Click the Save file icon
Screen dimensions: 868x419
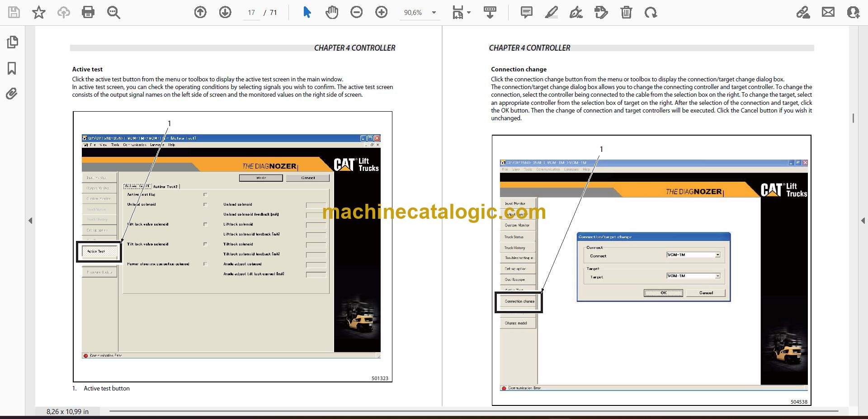tap(14, 12)
